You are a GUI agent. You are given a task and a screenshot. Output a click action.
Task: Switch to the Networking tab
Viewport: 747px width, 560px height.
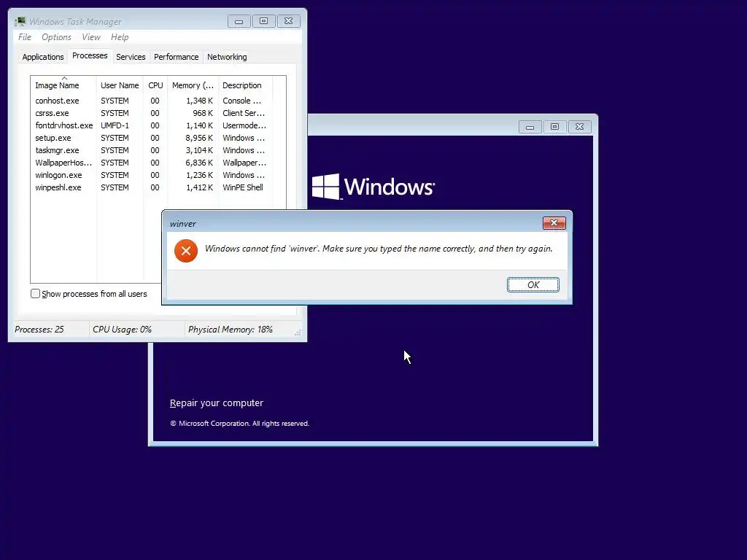227,57
